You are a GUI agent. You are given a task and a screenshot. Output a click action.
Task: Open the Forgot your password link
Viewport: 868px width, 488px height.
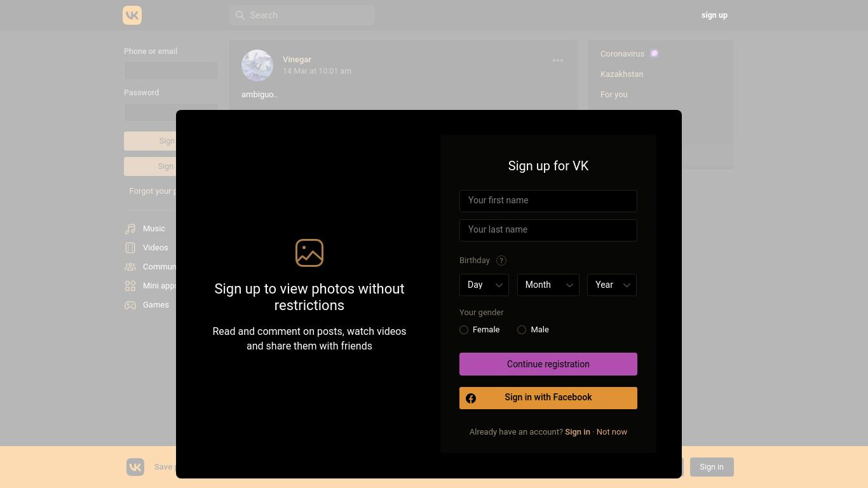[153, 191]
